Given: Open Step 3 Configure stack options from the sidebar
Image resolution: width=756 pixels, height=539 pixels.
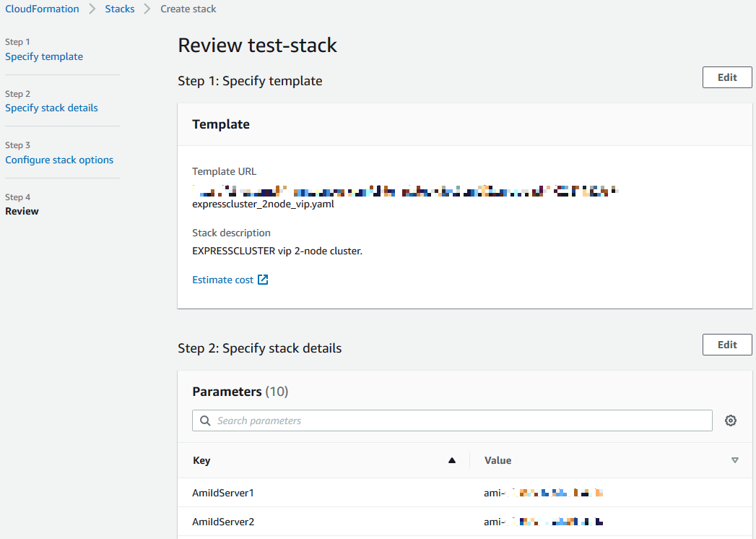Looking at the screenshot, I should click(59, 160).
